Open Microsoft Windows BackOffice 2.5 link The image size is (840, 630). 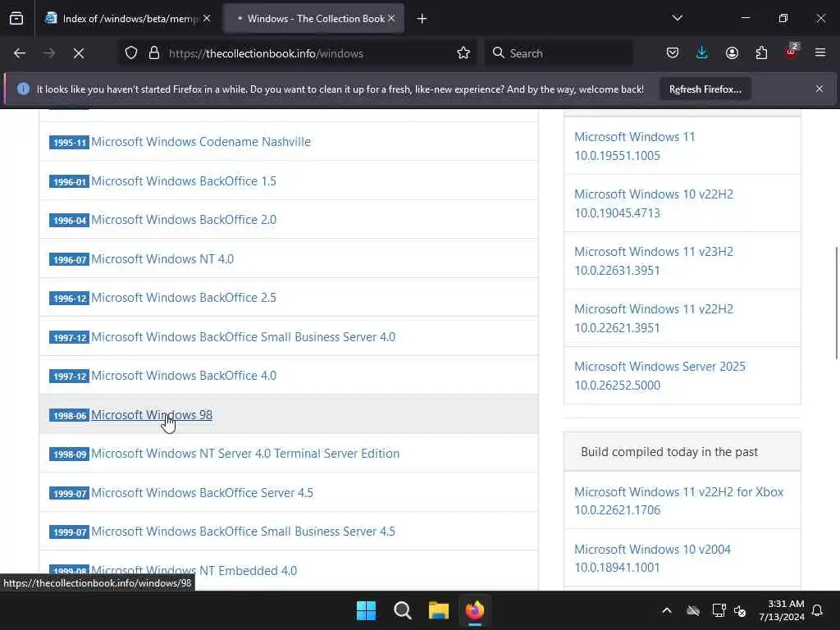tap(184, 298)
